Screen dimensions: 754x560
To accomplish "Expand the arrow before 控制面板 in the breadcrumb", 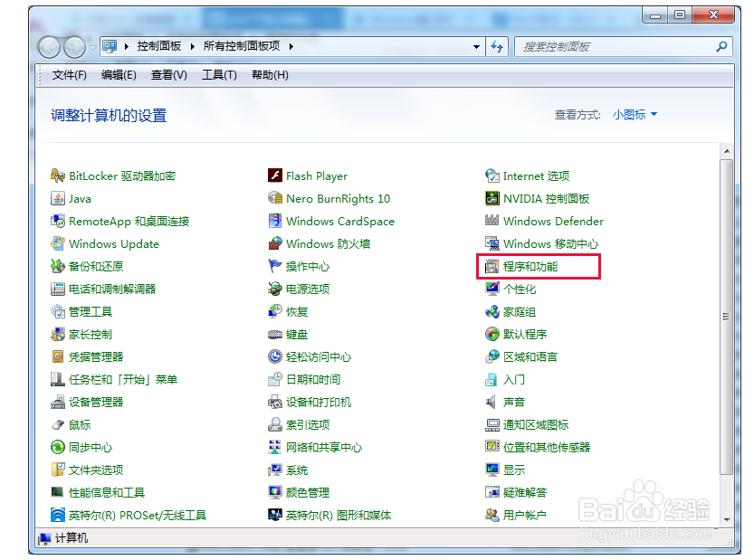I will 127,47.
